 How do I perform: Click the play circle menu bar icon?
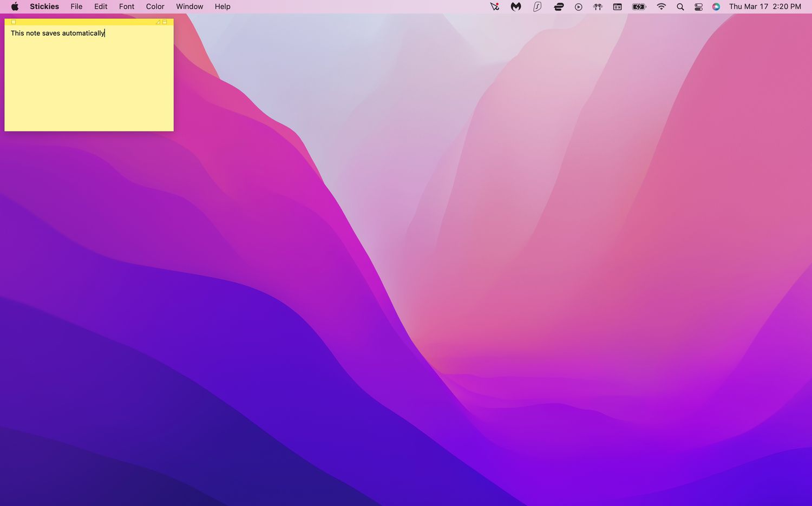[x=578, y=6]
